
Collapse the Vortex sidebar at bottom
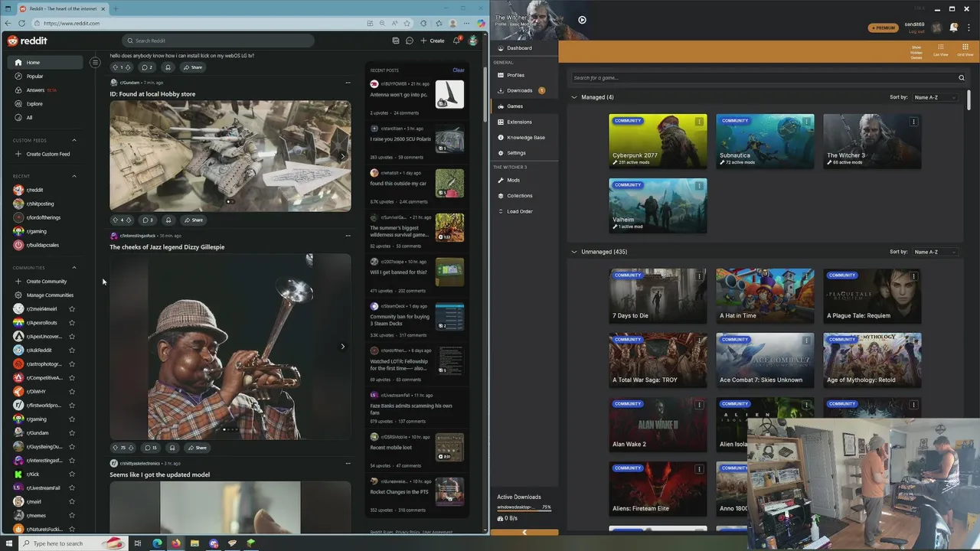(x=524, y=532)
